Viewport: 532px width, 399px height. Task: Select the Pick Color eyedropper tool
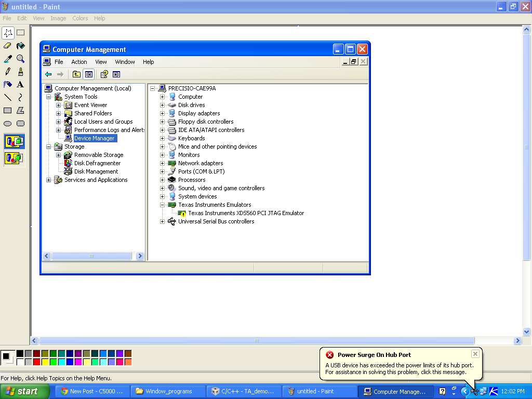click(x=8, y=59)
